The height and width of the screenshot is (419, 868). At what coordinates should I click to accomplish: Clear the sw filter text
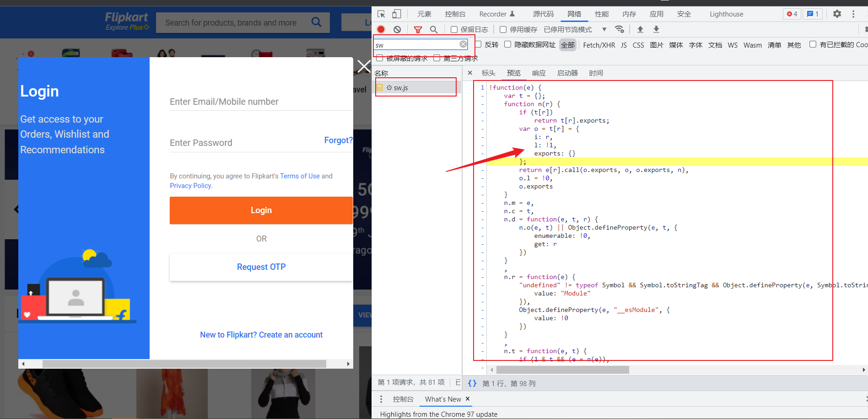pyautogui.click(x=463, y=44)
